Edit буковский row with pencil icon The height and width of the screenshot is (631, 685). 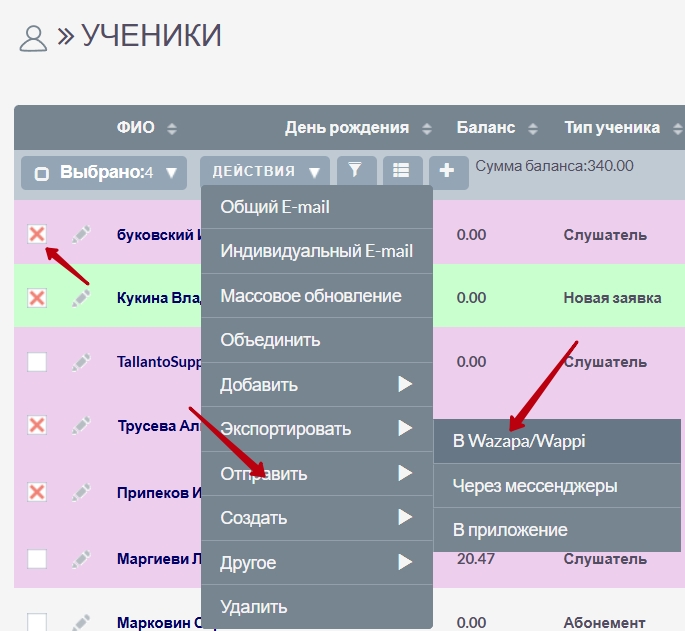coord(82,235)
